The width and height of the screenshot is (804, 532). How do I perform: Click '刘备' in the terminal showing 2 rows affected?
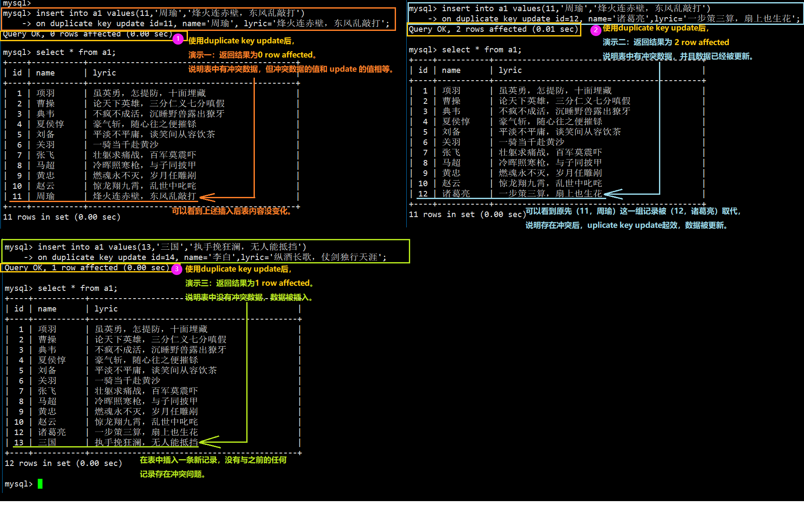coord(451,132)
